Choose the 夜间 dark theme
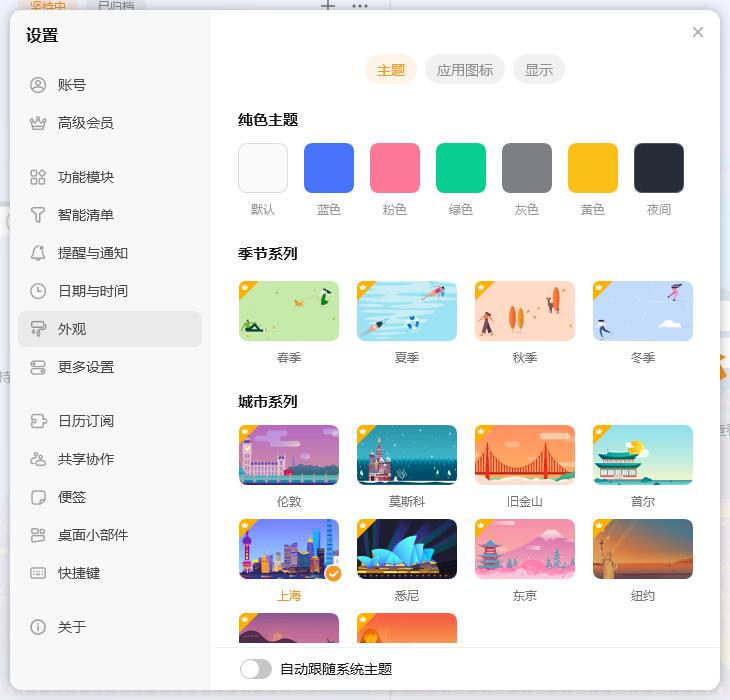The image size is (730, 700). [659, 168]
